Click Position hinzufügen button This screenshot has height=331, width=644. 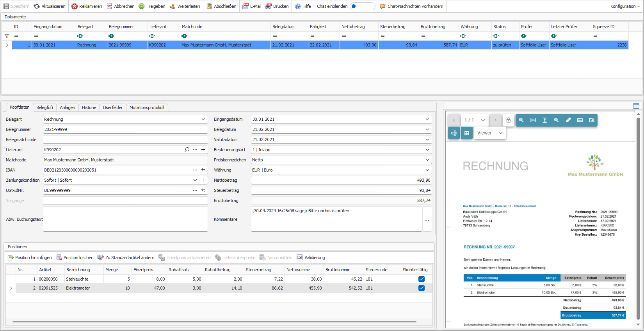point(30,258)
